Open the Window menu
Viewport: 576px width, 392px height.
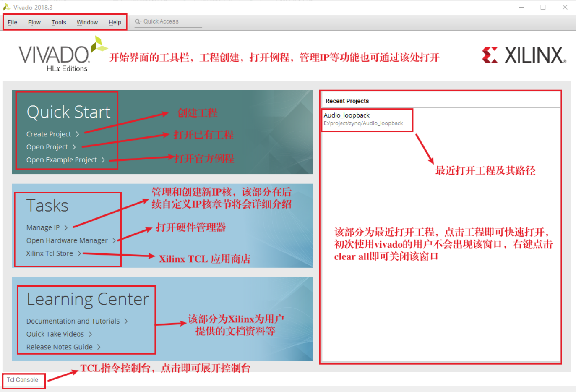(x=87, y=22)
